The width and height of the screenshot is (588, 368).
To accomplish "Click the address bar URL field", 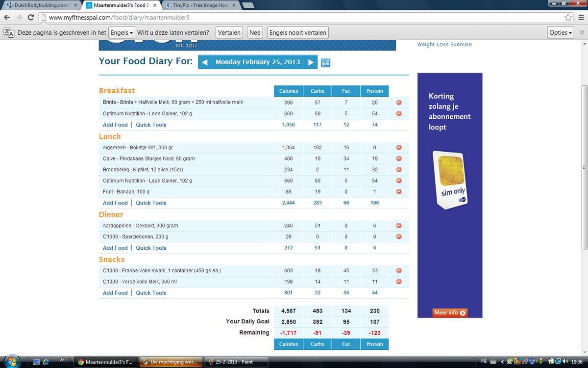I will pos(294,17).
